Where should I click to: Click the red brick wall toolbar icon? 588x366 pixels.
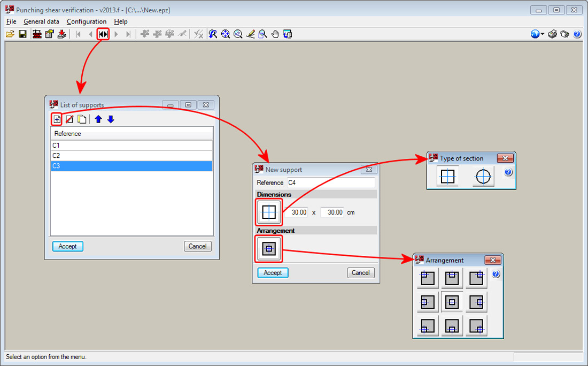[x=37, y=34]
